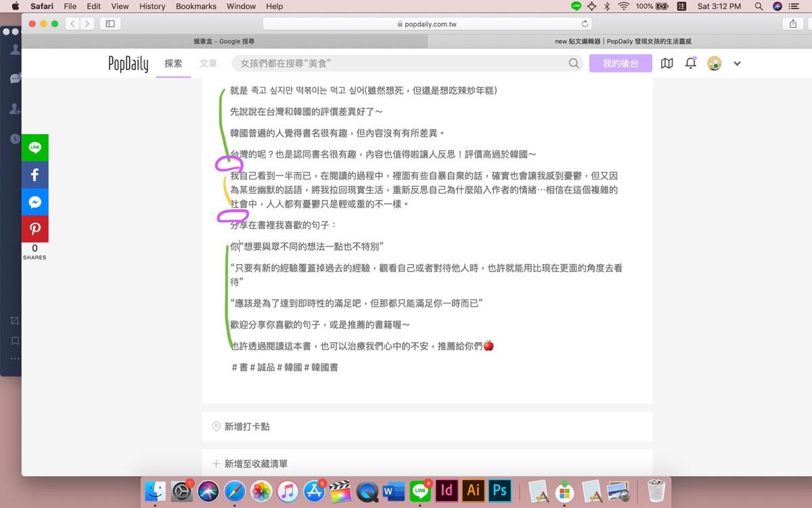
Task: Toggle Safari sidebar button
Action: (110, 24)
